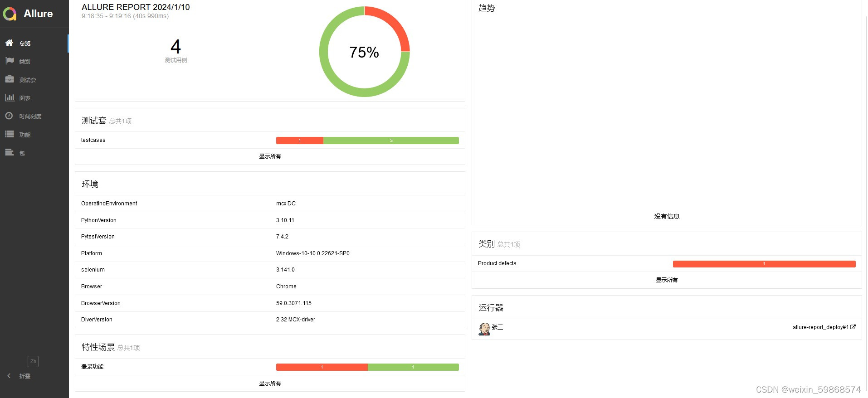
Task: Open Graphs via the bar chart icon
Action: point(9,97)
